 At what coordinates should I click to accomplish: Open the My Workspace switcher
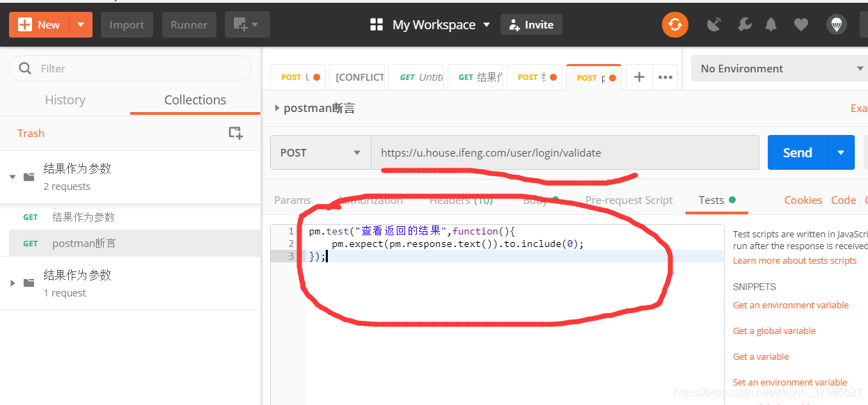coord(430,25)
